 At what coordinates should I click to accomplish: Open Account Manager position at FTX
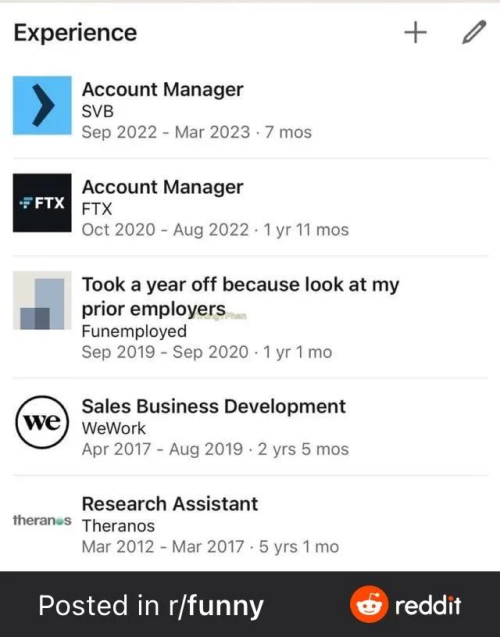point(162,187)
